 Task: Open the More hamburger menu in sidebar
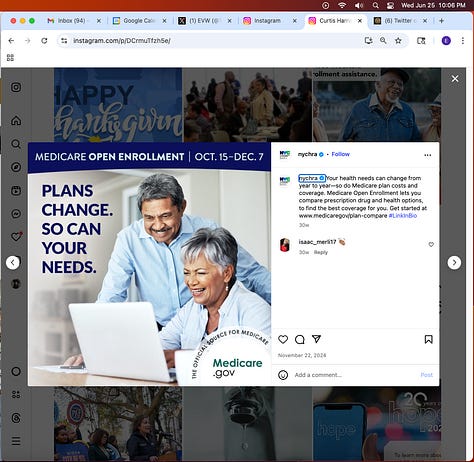pyautogui.click(x=16, y=441)
